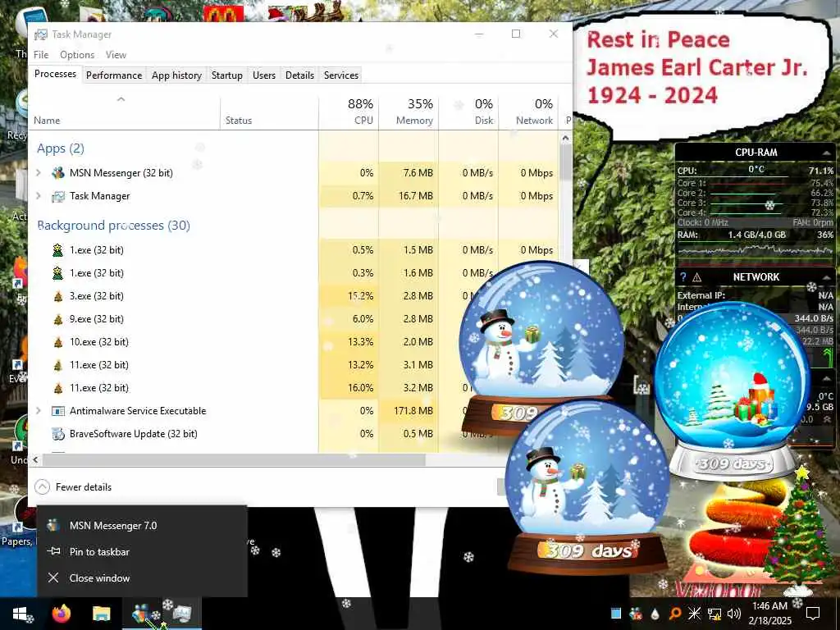The width and height of the screenshot is (840, 630).
Task: Open the View menu
Action: pyautogui.click(x=116, y=55)
